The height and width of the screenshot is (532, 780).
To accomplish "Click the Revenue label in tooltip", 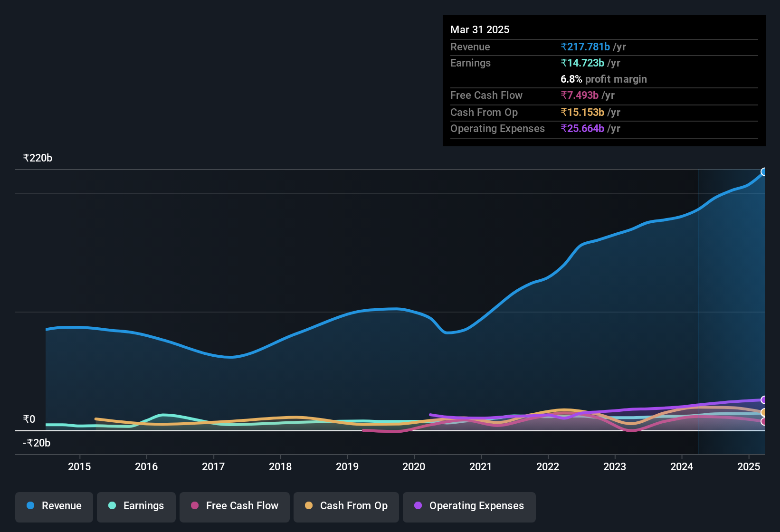I will click(x=470, y=47).
